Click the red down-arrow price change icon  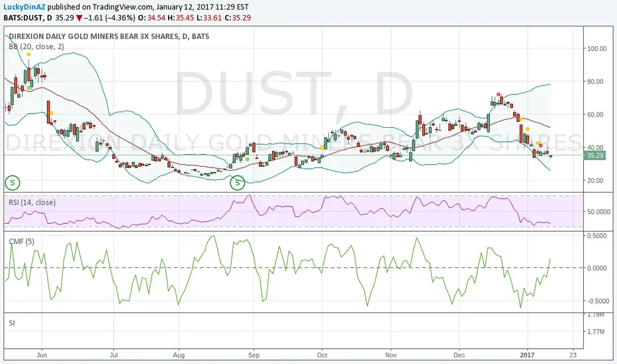79,18
